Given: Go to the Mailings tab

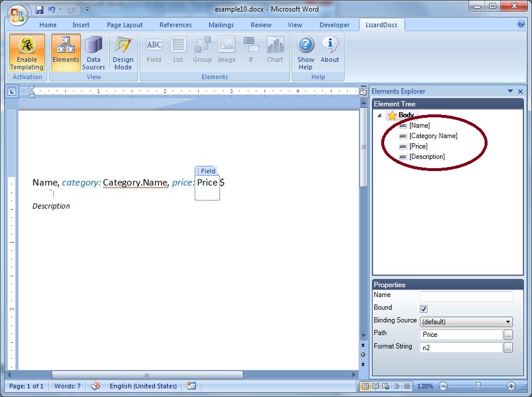Looking at the screenshot, I should (221, 25).
